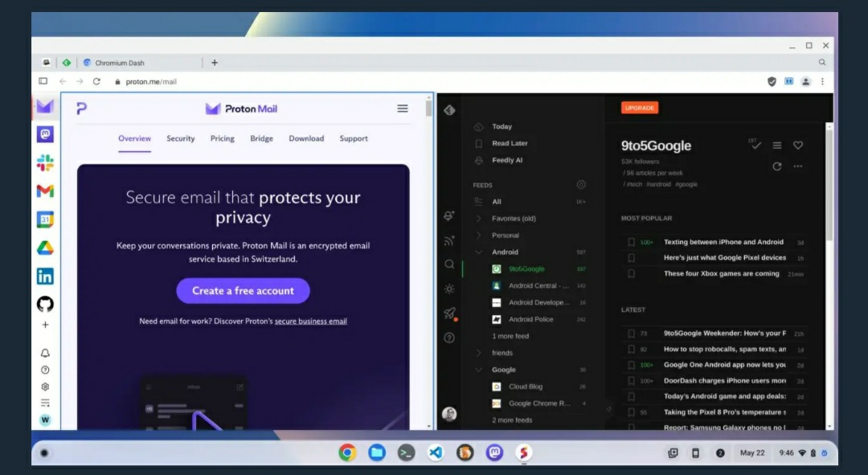Toggle Feedly theme brightness icon
The height and width of the screenshot is (475, 868).
click(449, 289)
